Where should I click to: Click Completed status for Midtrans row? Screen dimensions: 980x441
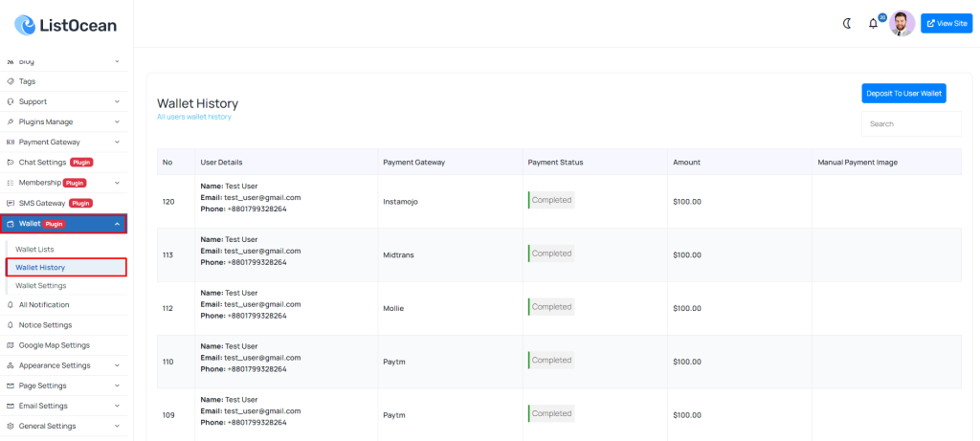pos(551,254)
